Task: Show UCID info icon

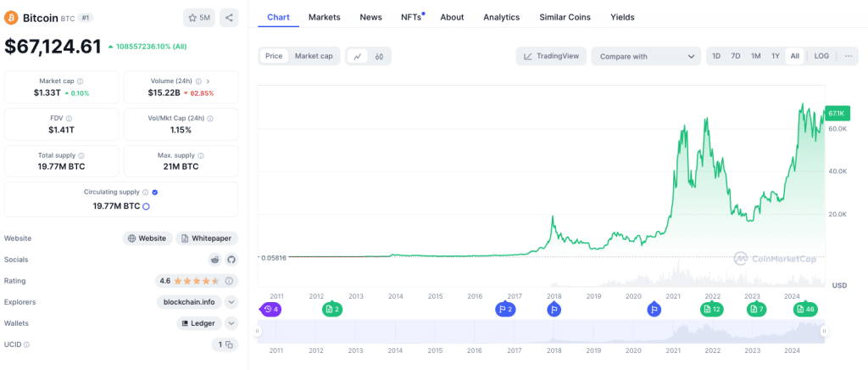Action: 26,345
